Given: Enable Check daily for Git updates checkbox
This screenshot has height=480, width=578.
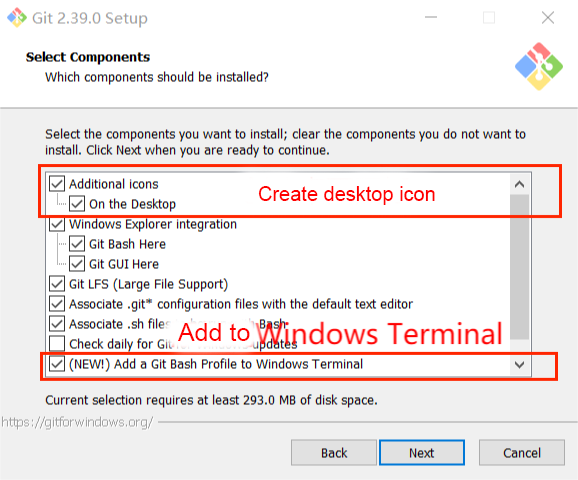Looking at the screenshot, I should pos(57,344).
